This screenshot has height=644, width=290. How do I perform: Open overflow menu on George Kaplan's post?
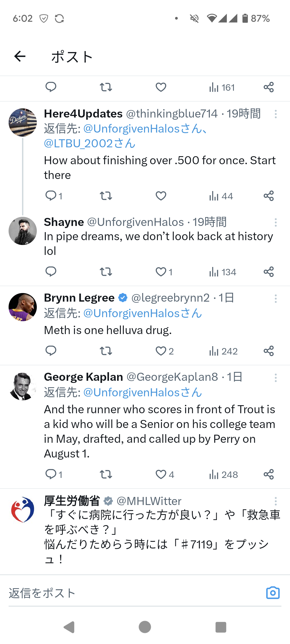[x=275, y=378]
